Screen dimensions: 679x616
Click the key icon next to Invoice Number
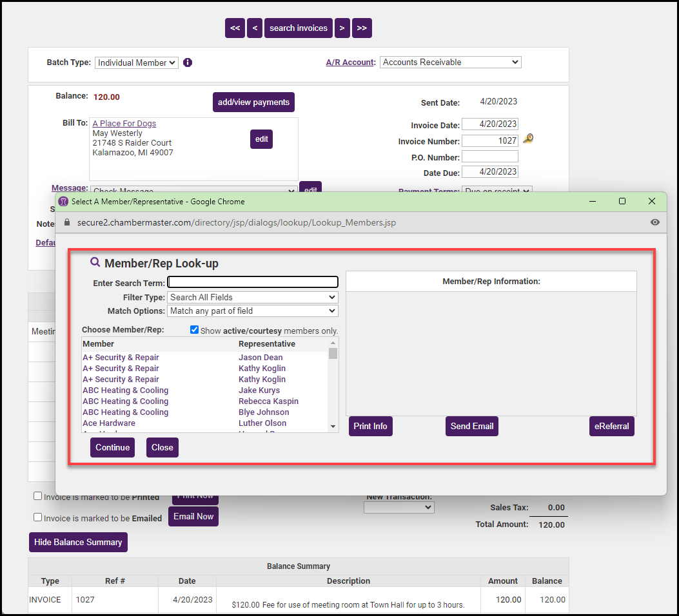(528, 139)
